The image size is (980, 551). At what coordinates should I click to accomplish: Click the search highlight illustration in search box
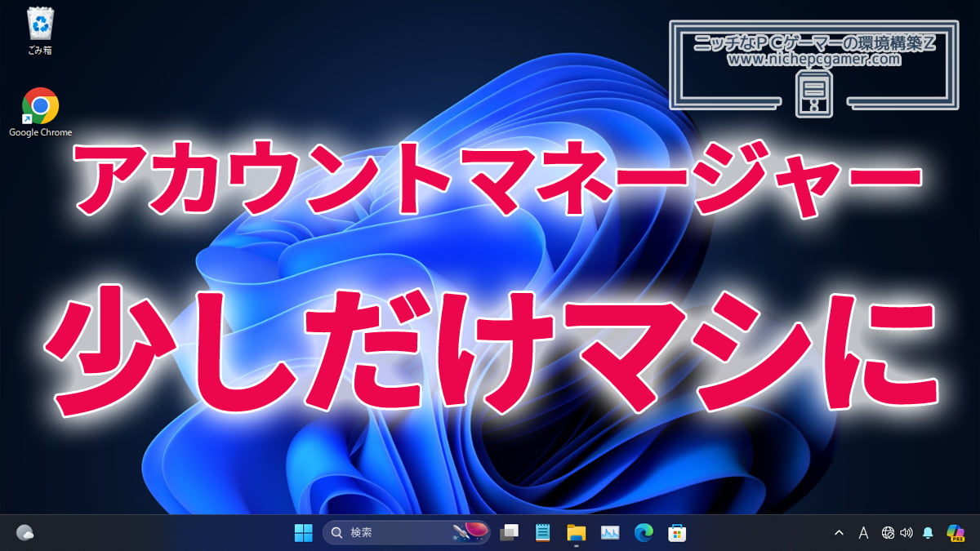click(470, 533)
